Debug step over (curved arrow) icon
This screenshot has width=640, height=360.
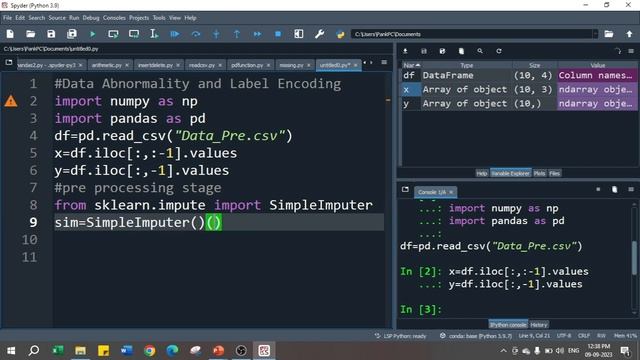[x=196, y=34]
